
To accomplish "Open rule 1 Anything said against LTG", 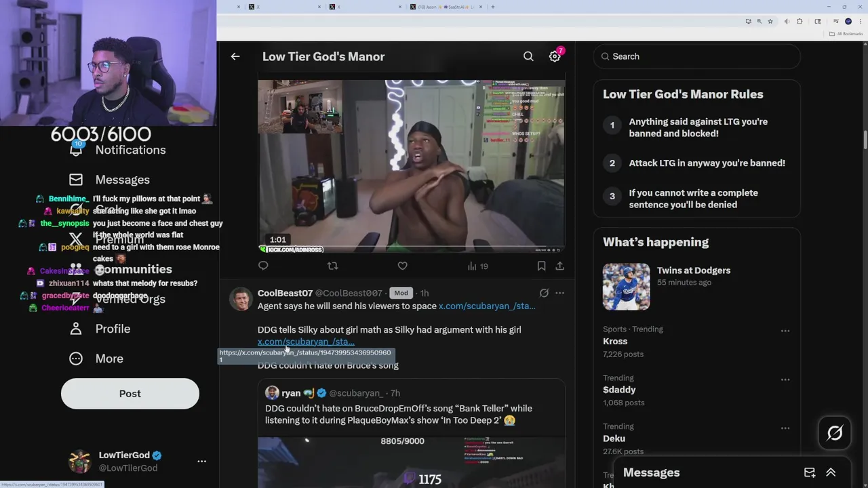I will 698,127.
